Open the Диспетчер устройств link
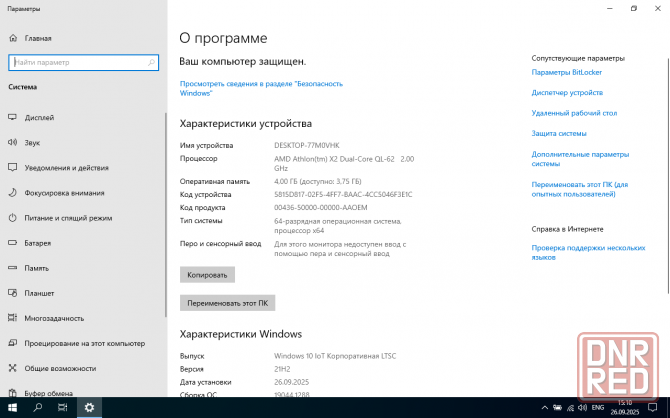Image resolution: width=670 pixels, height=418 pixels. (x=567, y=92)
